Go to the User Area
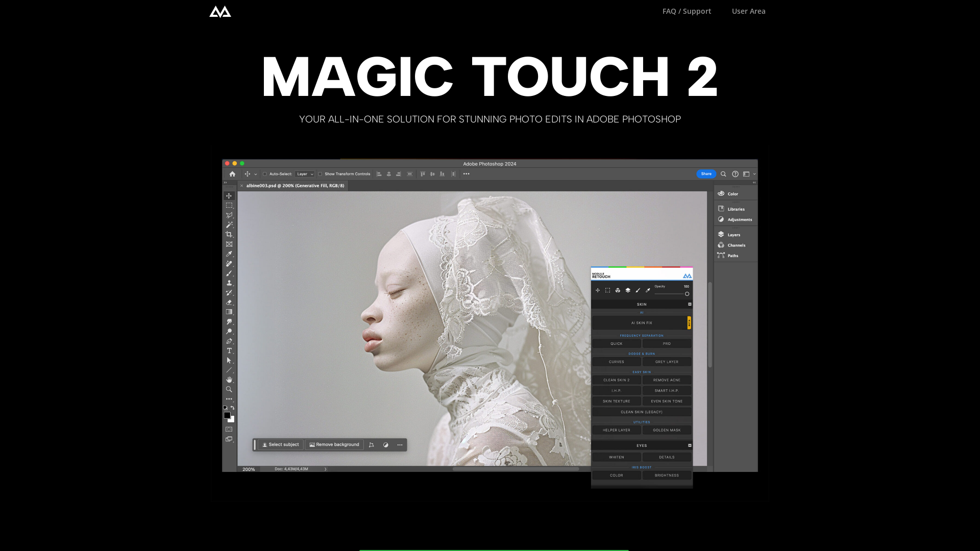The width and height of the screenshot is (980, 551). [748, 11]
